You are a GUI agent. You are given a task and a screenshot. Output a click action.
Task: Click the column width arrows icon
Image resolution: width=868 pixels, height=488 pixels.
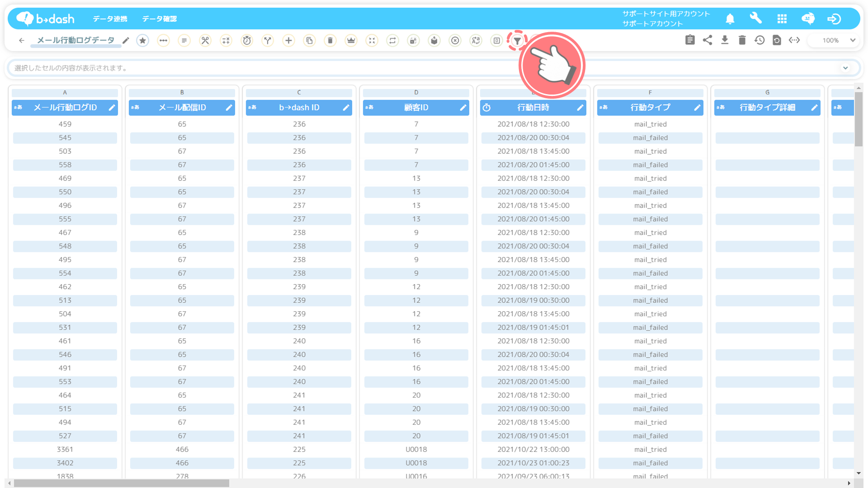(794, 40)
